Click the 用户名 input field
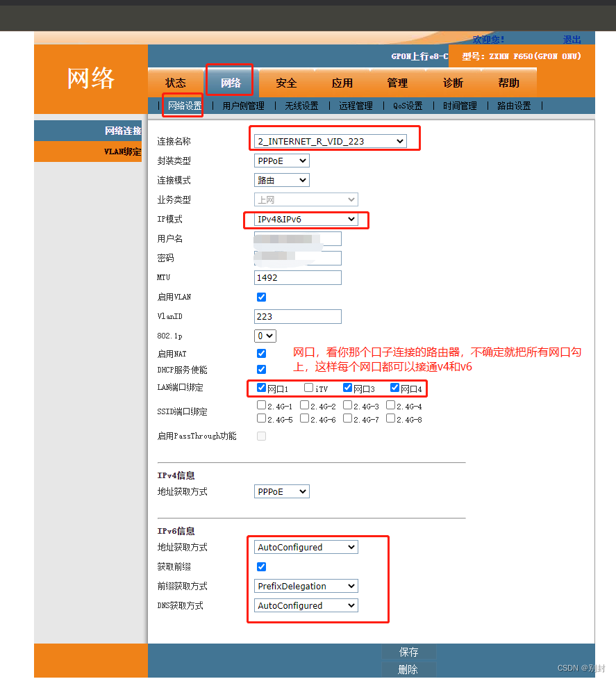This screenshot has width=616, height=679. (x=298, y=238)
